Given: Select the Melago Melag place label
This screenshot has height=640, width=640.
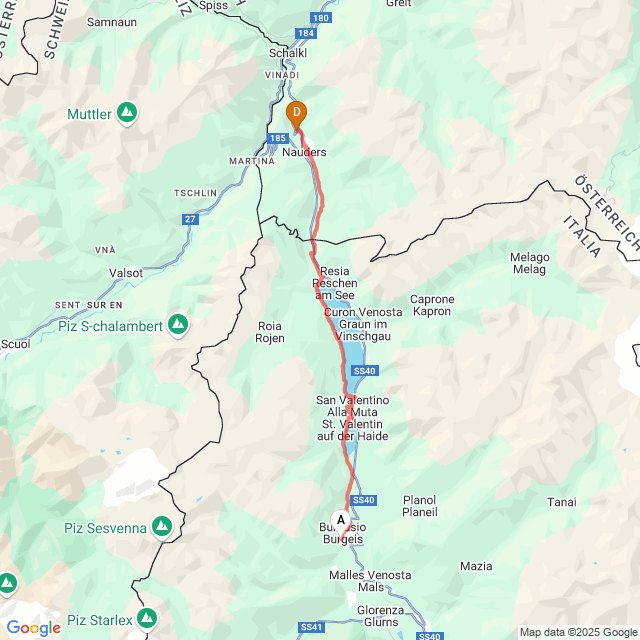Looking at the screenshot, I should [530, 263].
